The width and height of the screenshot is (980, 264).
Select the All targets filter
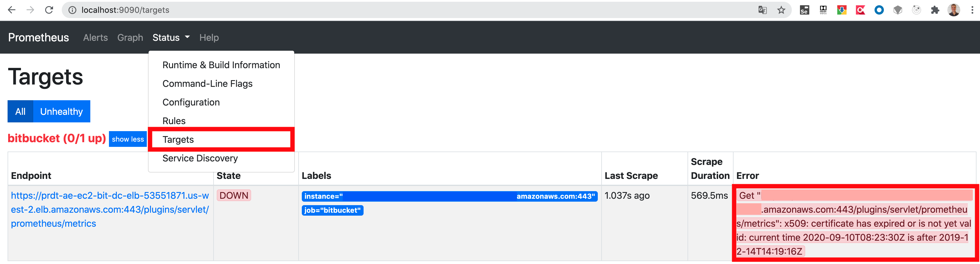pyautogui.click(x=21, y=112)
